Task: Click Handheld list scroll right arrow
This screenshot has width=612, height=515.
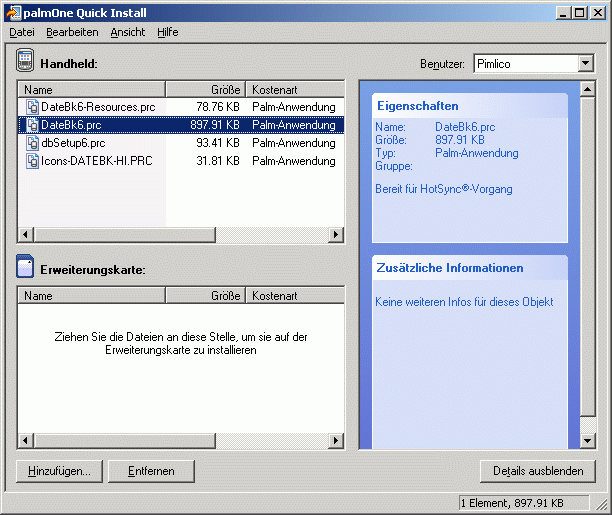Action: tap(336, 235)
